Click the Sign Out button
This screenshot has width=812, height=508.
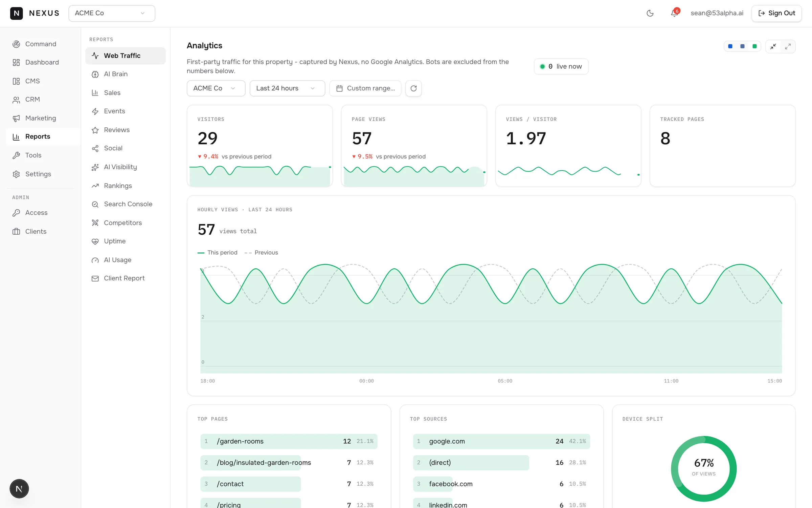[776, 13]
